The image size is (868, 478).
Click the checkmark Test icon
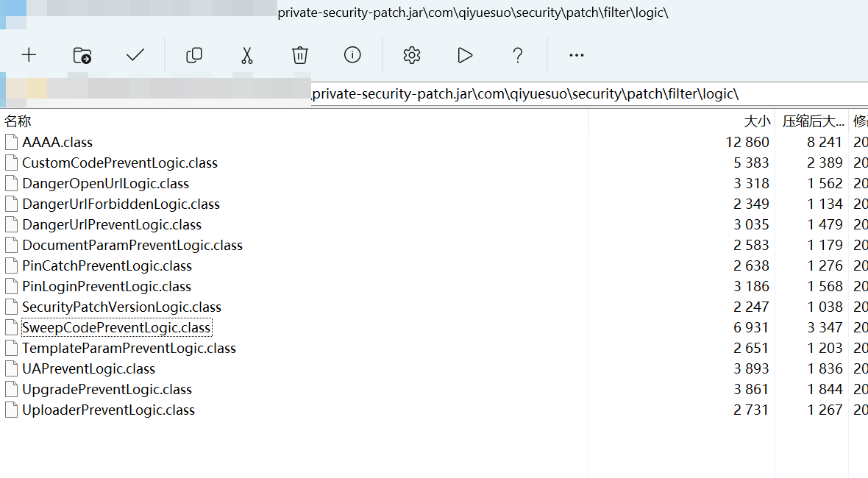tap(135, 55)
